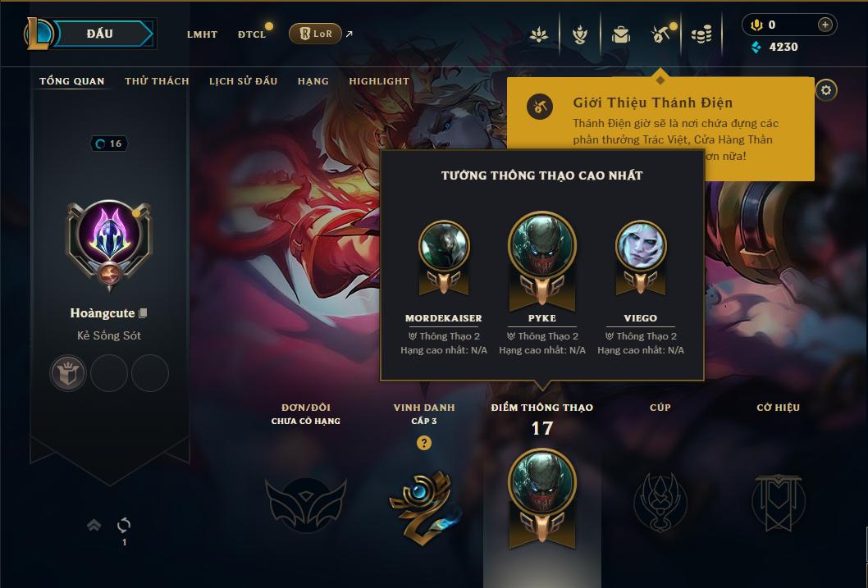Screen dimensions: 868x588
Task: Open the Collection lotus icon
Action: tap(539, 34)
